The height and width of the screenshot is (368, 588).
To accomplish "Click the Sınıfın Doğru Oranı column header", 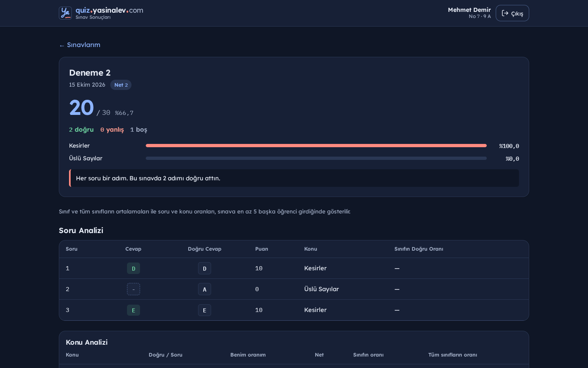I will pyautogui.click(x=419, y=249).
